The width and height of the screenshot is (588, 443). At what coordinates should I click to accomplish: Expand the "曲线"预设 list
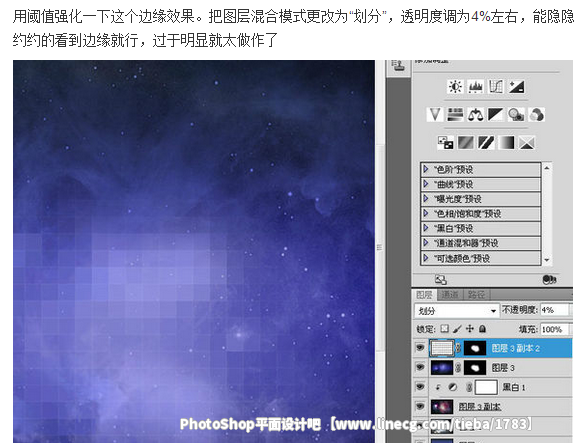426,184
